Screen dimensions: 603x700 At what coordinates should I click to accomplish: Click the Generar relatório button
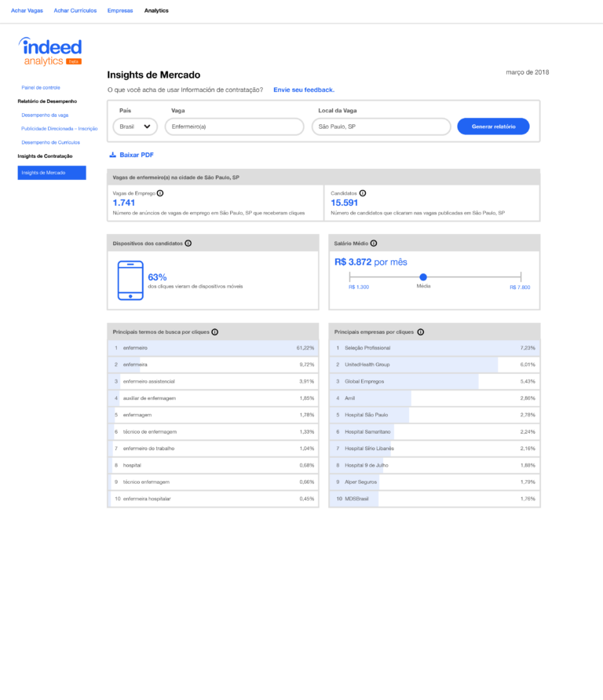click(x=493, y=126)
